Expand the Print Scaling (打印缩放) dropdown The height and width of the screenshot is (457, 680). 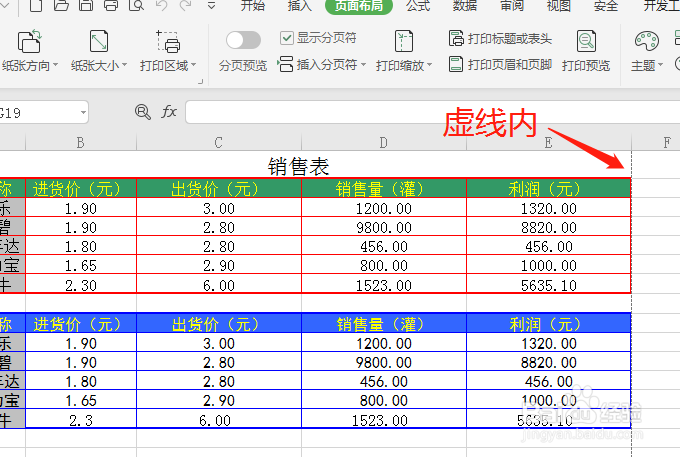pyautogui.click(x=429, y=65)
